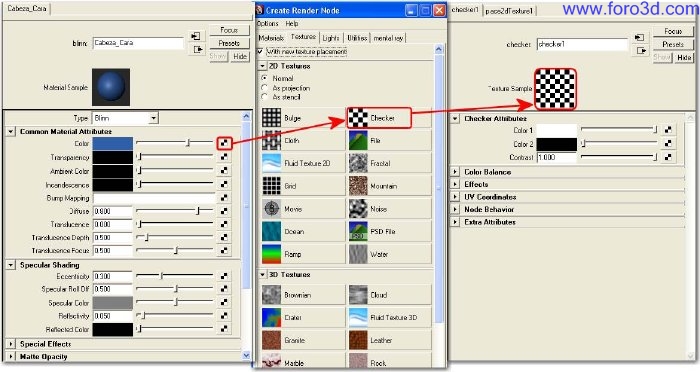Click the Ramp texture icon
700x372 pixels.
(x=271, y=254)
